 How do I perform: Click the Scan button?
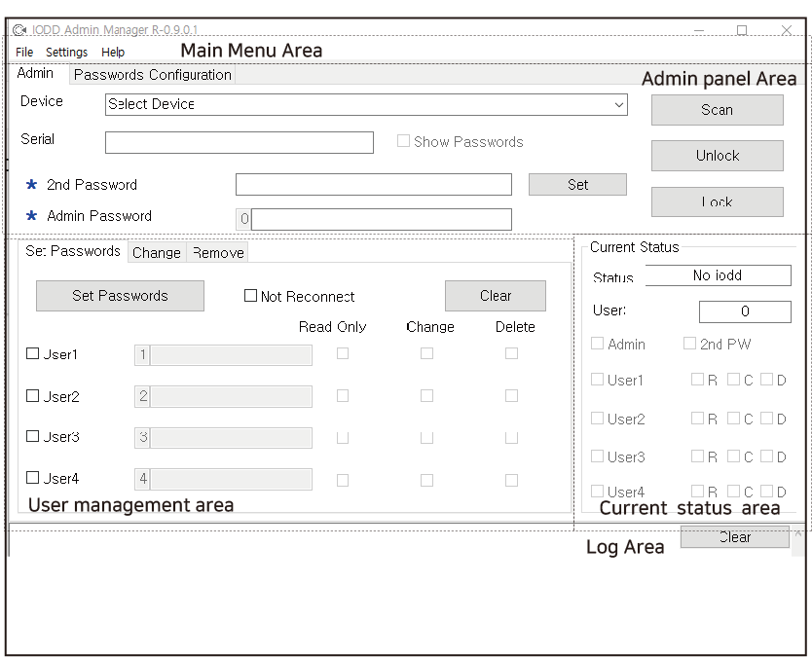click(717, 109)
